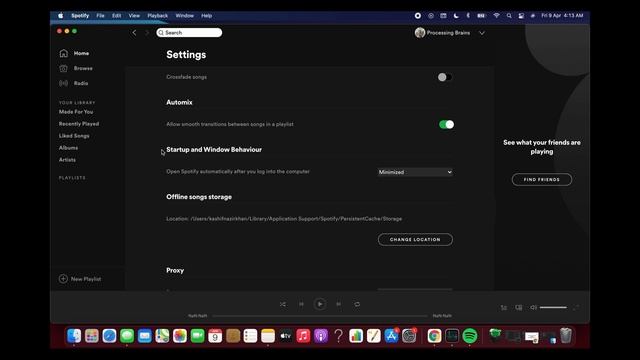Image resolution: width=640 pixels, height=360 pixels.
Task: Open the View menu
Action: (134, 16)
